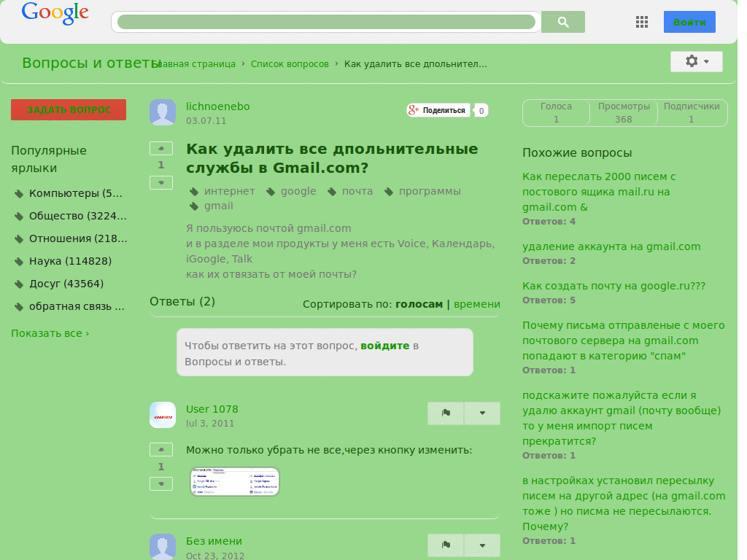
Task: Open the Отношения popular label
Action: [x=78, y=238]
